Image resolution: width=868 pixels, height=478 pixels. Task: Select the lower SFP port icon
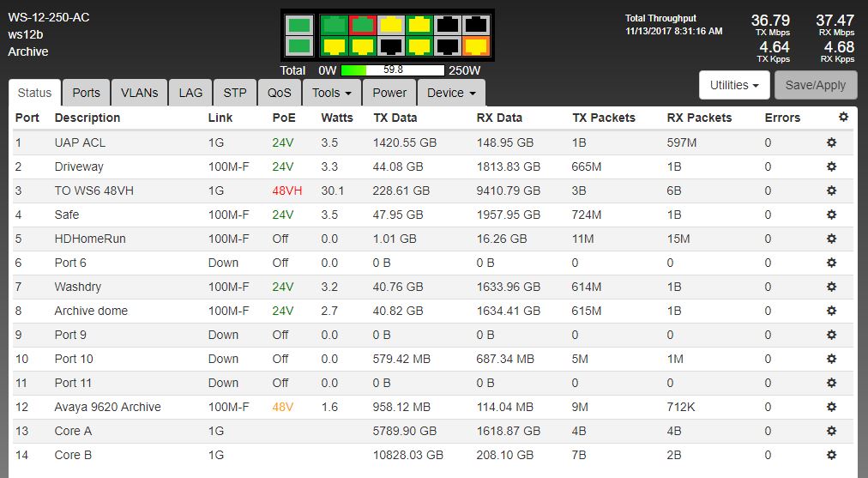[299, 45]
